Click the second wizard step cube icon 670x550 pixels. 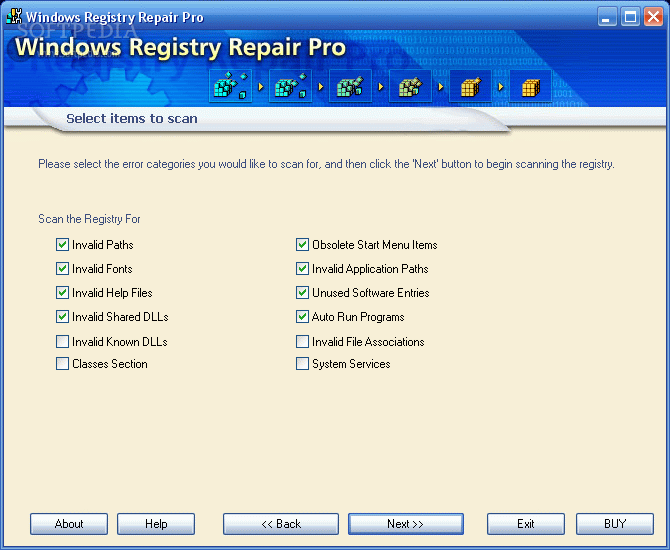point(291,86)
